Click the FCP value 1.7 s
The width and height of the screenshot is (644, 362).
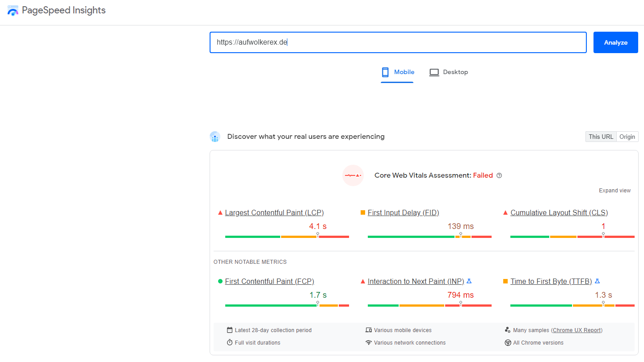318,295
